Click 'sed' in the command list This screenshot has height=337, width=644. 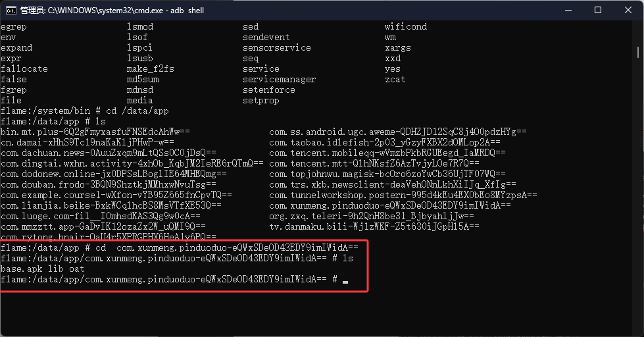tap(251, 27)
